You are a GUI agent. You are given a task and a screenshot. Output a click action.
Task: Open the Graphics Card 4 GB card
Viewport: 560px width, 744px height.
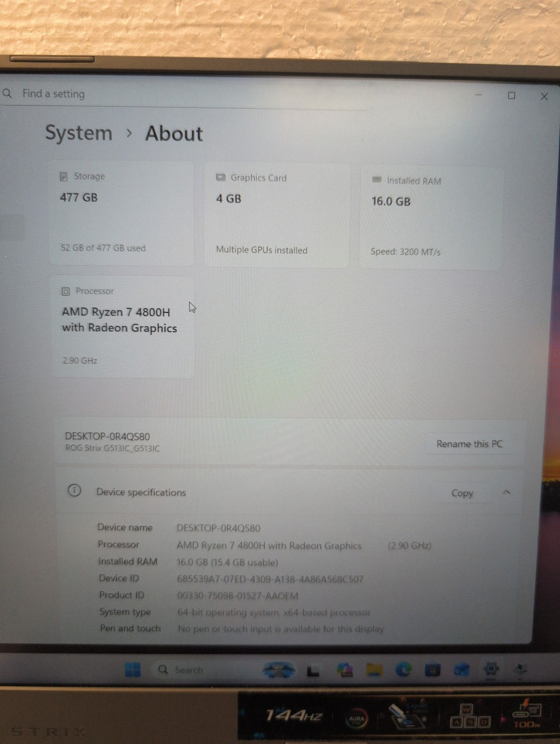click(x=277, y=215)
